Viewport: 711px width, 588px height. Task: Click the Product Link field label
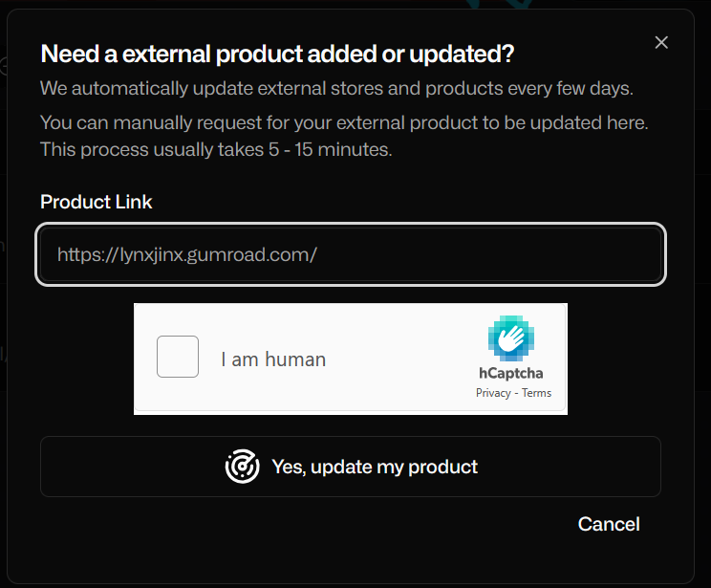97,202
